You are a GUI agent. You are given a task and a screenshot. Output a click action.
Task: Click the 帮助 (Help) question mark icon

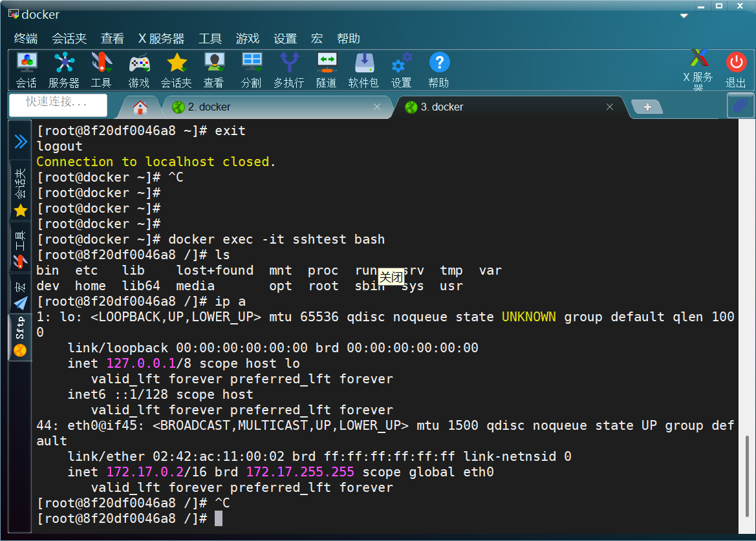click(x=438, y=70)
